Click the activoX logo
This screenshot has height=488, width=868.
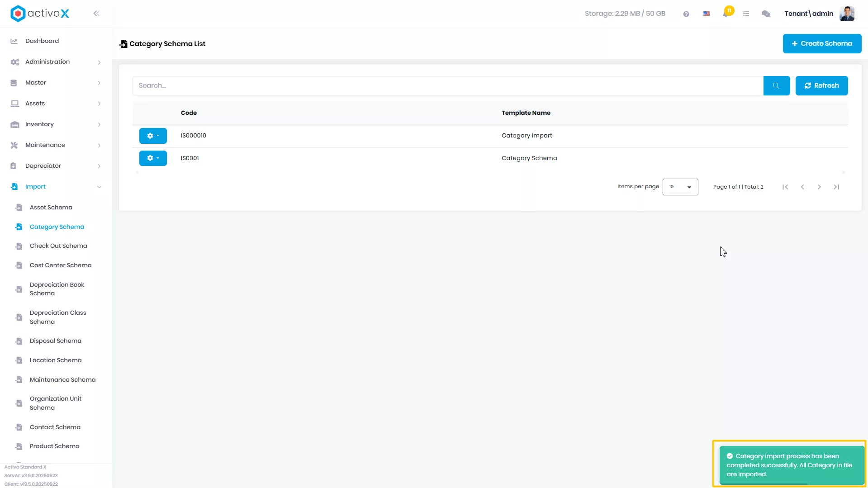pyautogui.click(x=40, y=14)
